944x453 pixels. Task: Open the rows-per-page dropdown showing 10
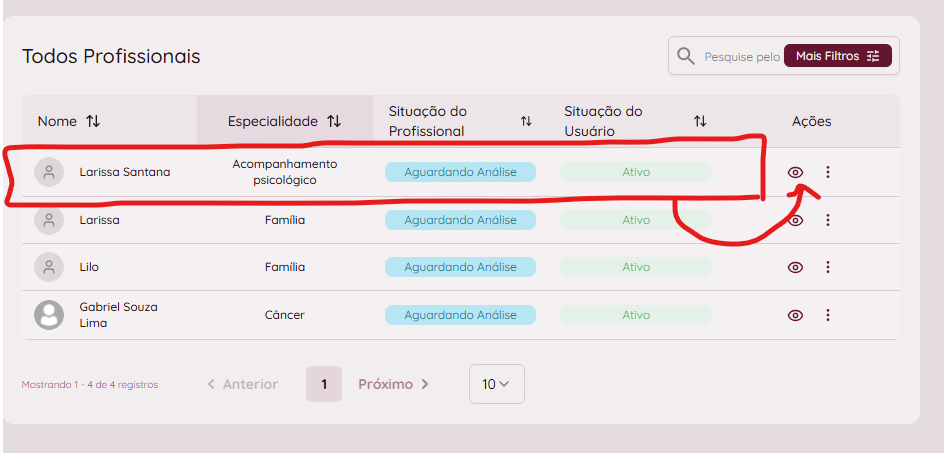496,384
